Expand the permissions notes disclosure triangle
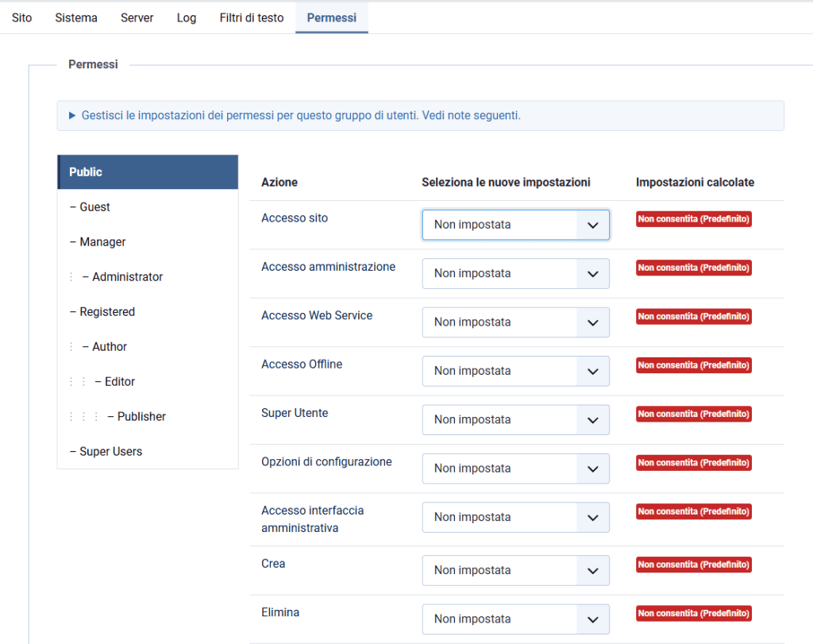 coord(73,116)
